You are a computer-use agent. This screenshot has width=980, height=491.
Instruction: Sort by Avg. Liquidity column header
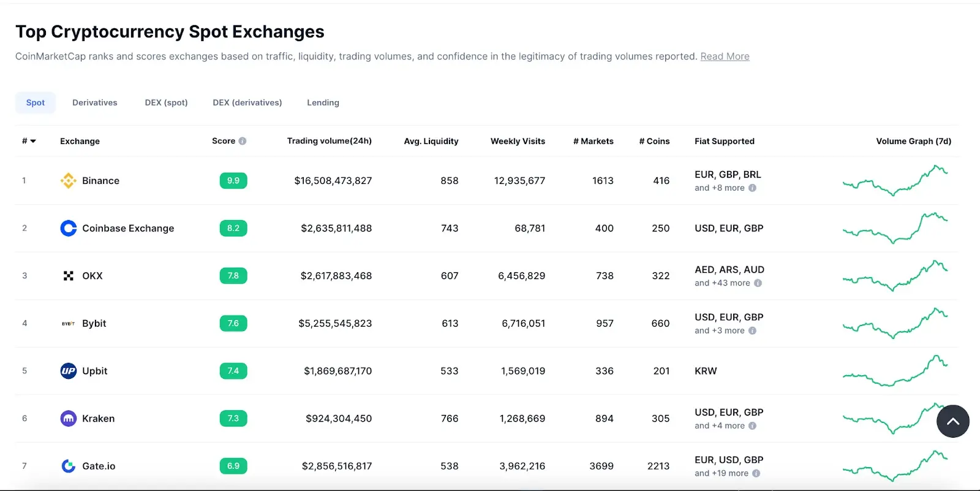tap(431, 141)
